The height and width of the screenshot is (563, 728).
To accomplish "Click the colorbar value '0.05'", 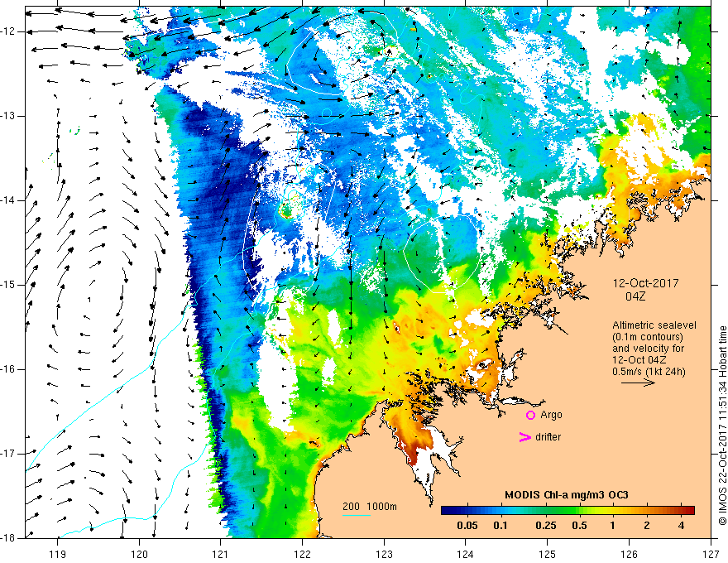I will (467, 526).
